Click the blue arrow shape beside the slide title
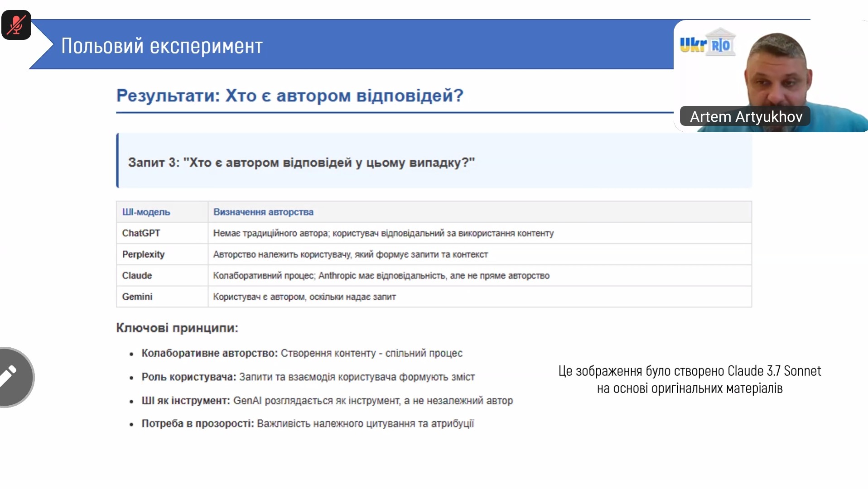This screenshot has height=489, width=868. pyautogui.click(x=43, y=45)
